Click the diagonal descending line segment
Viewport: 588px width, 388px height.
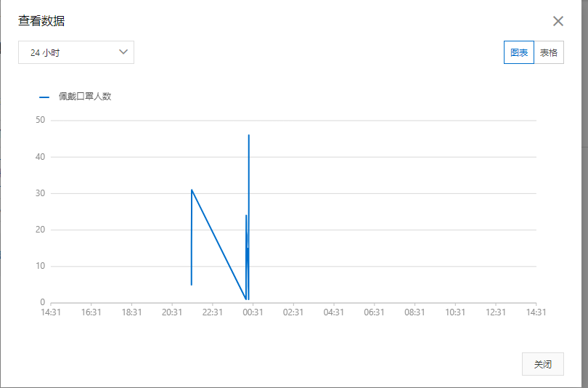pos(219,245)
